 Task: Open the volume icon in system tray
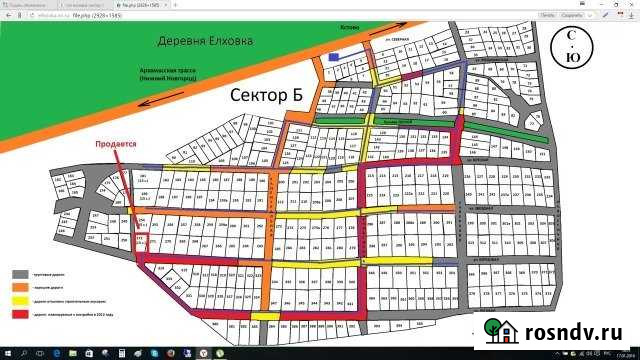(x=590, y=353)
